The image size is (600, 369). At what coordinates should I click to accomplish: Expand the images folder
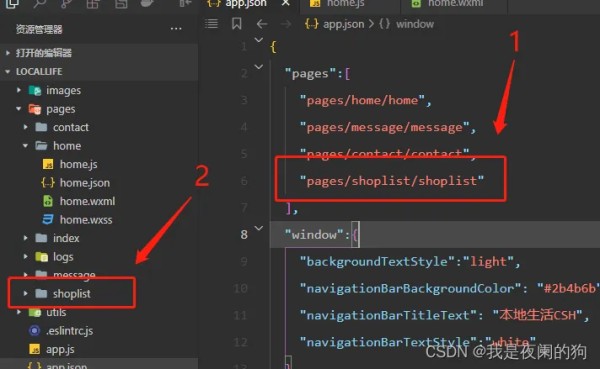[x=19, y=90]
